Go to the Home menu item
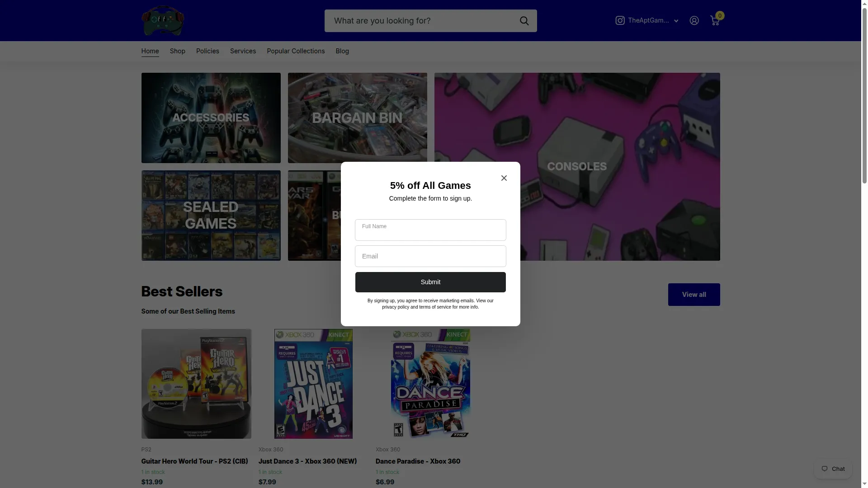868x488 pixels. click(150, 51)
